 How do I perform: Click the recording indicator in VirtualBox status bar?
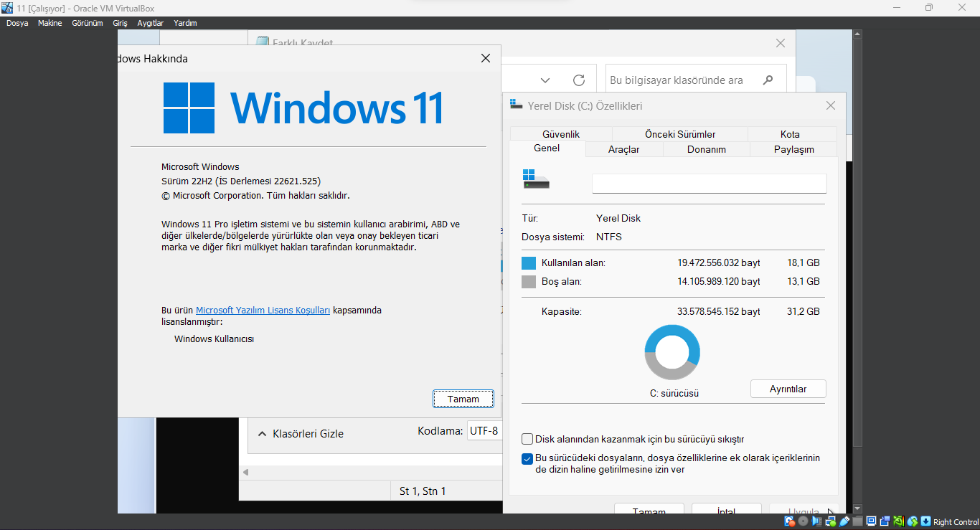(x=885, y=521)
